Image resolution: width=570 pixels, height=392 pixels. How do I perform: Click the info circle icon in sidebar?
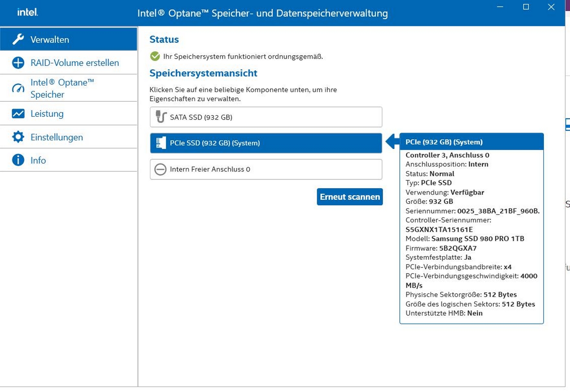18,160
